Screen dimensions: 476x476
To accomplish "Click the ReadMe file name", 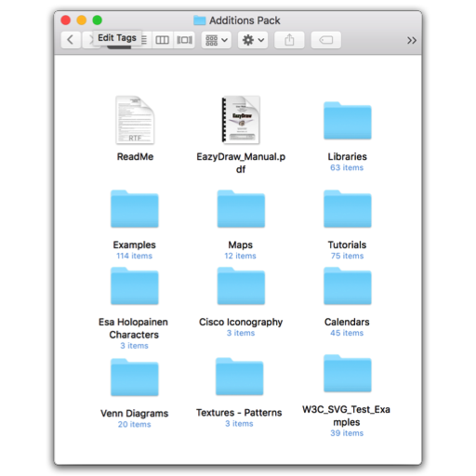I will pyautogui.click(x=135, y=156).
